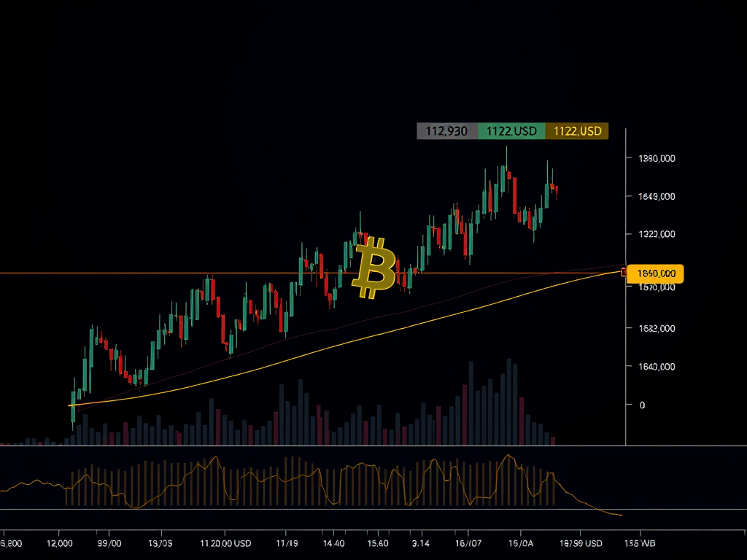Select the green 1122.USD badge
Viewport: 747px width, 560px height.
click(x=511, y=131)
